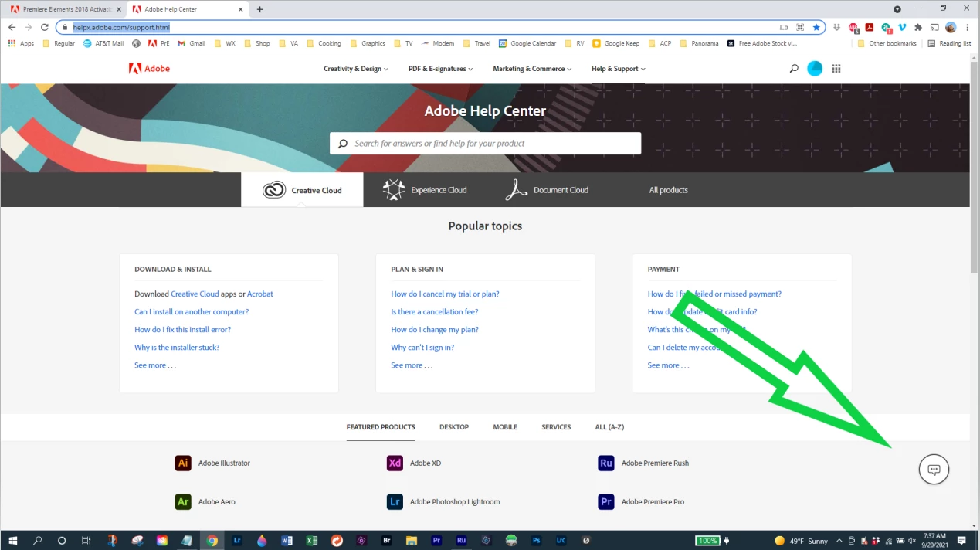Image resolution: width=980 pixels, height=550 pixels.
Task: Select the DESKTOP products tab
Action: click(454, 427)
